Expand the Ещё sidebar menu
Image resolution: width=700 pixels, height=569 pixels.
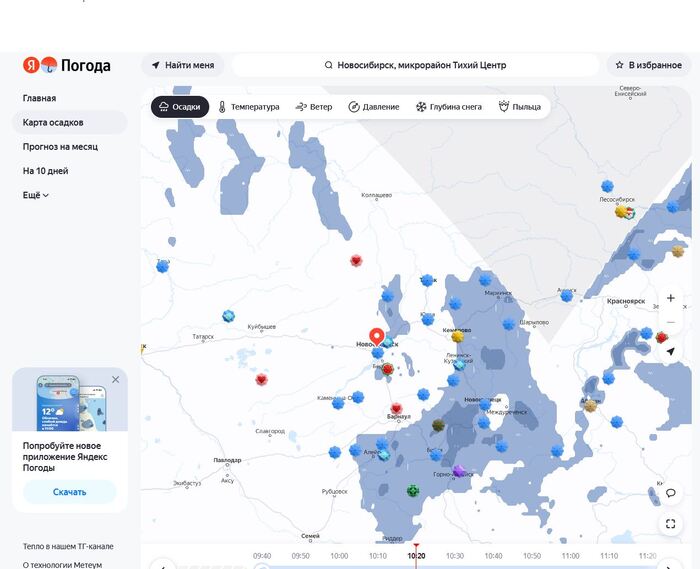(x=36, y=195)
